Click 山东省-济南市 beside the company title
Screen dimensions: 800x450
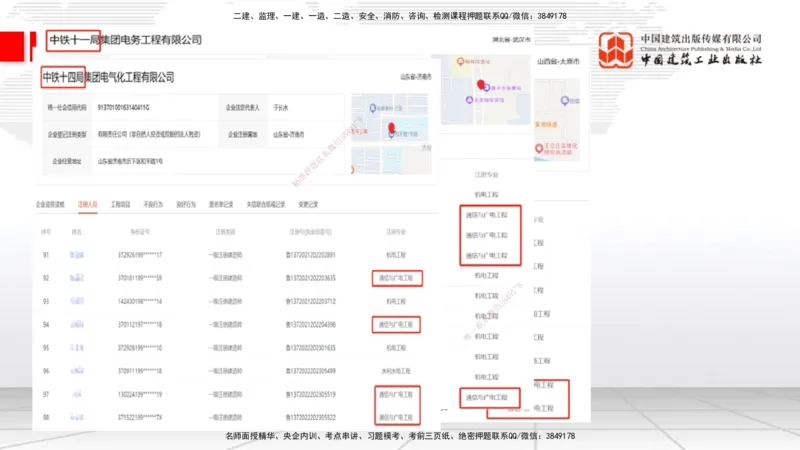(416, 77)
